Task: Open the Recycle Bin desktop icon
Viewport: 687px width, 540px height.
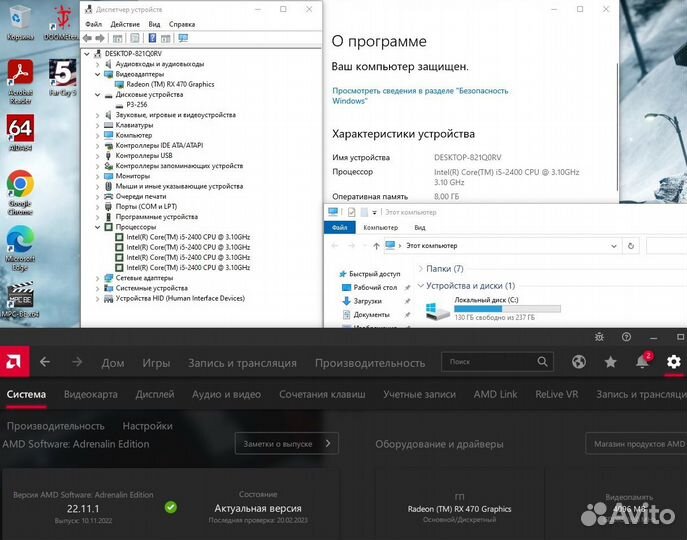Action: click(18, 20)
